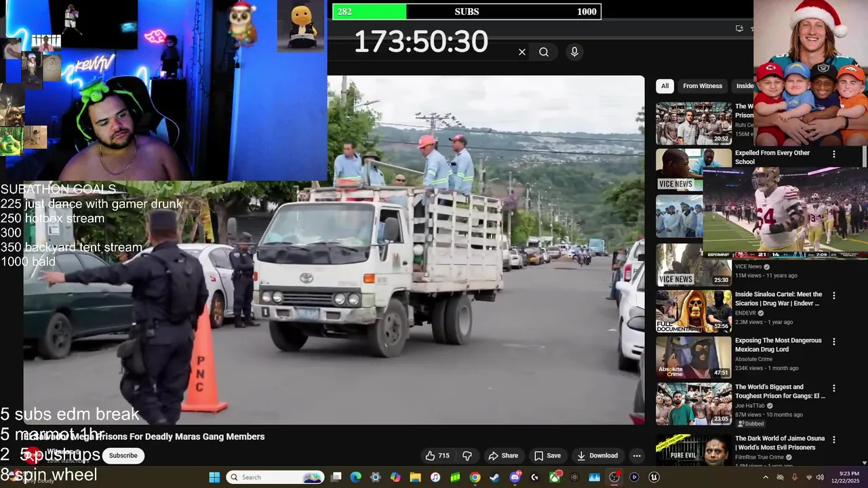The width and height of the screenshot is (868, 488).
Task: Open options for Most Dangerous Mexican Drug Lord
Action: (834, 342)
